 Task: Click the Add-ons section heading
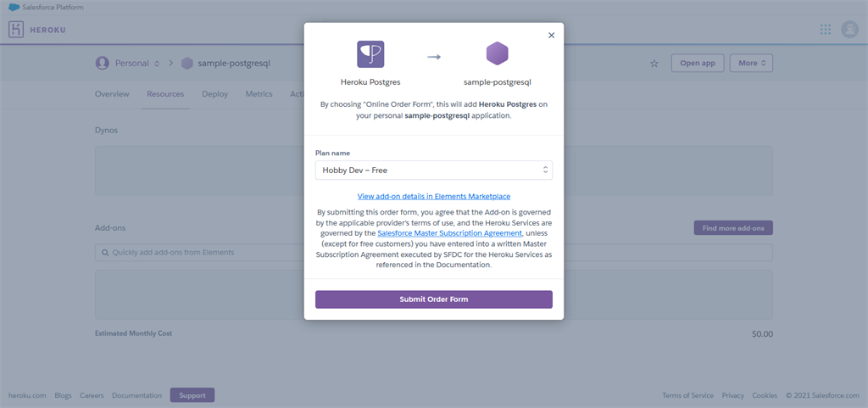[x=109, y=227]
